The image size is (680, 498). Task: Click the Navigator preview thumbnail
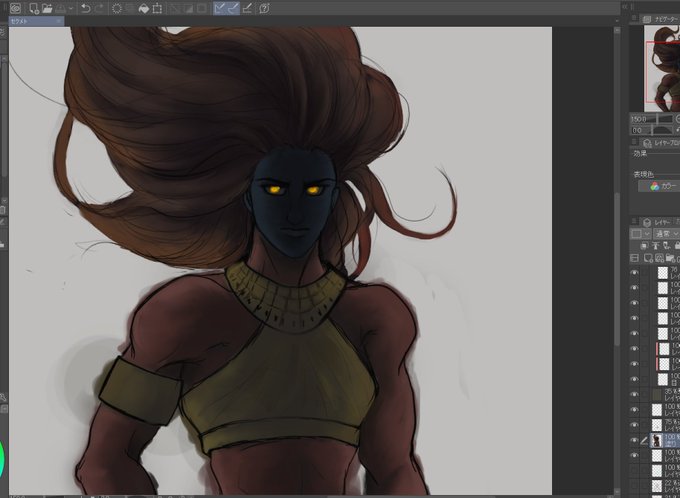[662, 69]
